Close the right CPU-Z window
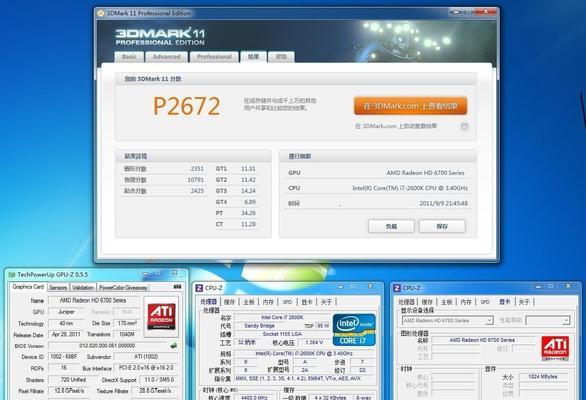The height and width of the screenshot is (400, 586). point(568,286)
